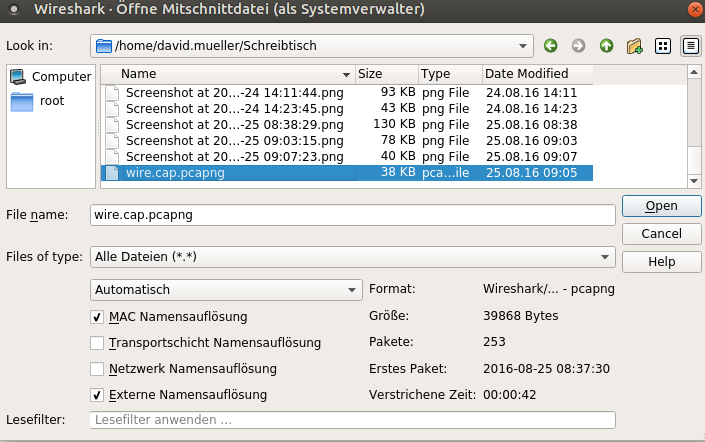The height and width of the screenshot is (442, 705).
Task: Sort by Size column header
Action: (x=387, y=74)
